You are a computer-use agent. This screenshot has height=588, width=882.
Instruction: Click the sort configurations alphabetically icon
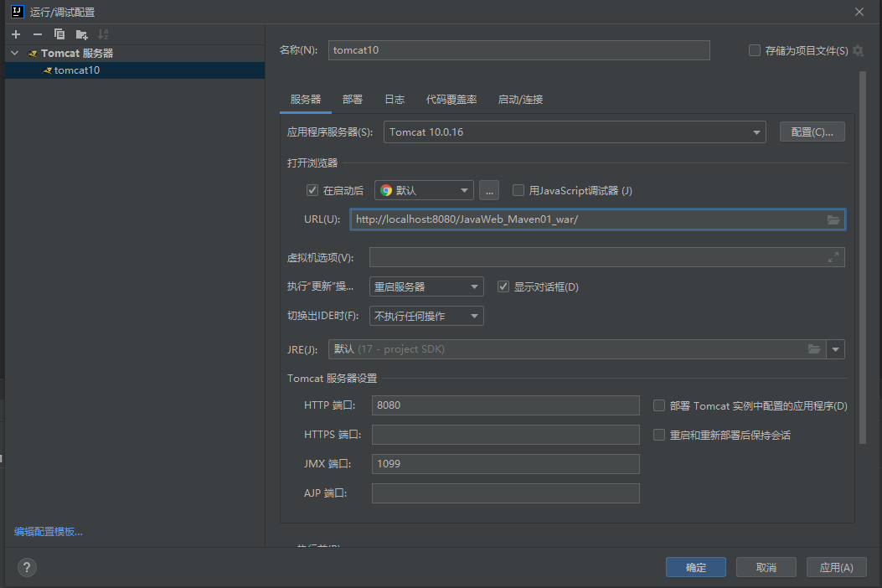(x=103, y=34)
